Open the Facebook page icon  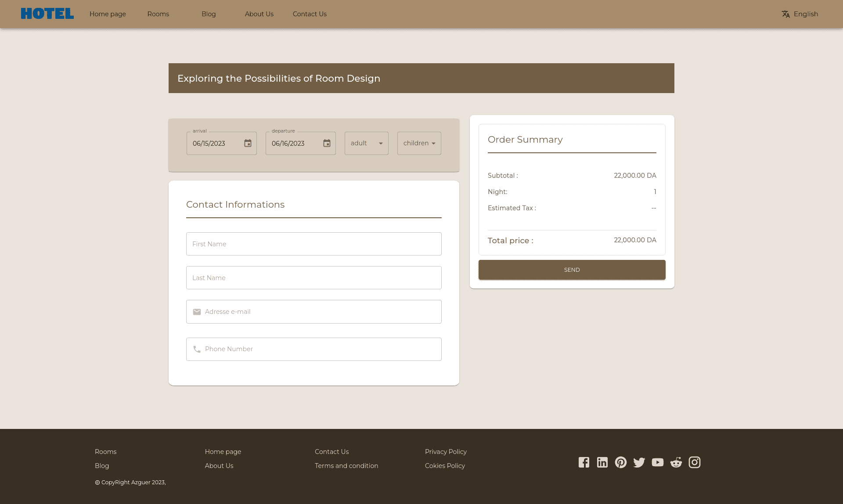coord(584,462)
